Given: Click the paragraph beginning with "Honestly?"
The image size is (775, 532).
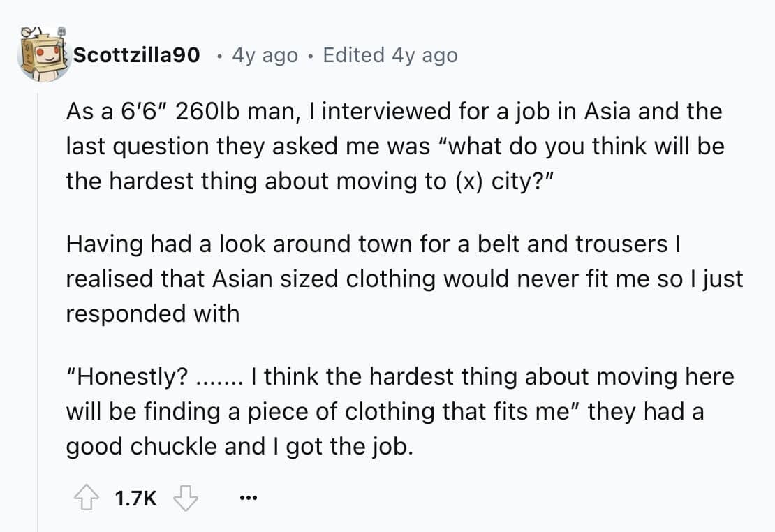Looking at the screenshot, I should [x=399, y=411].
